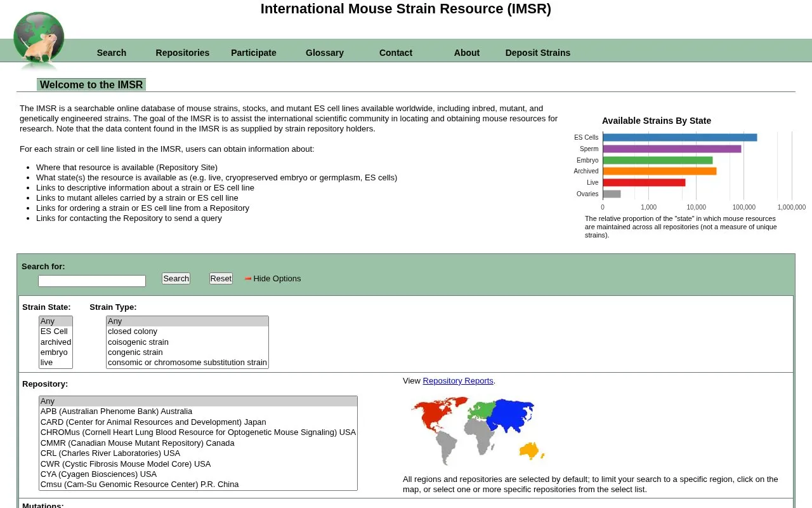Open the Contact page

click(396, 53)
